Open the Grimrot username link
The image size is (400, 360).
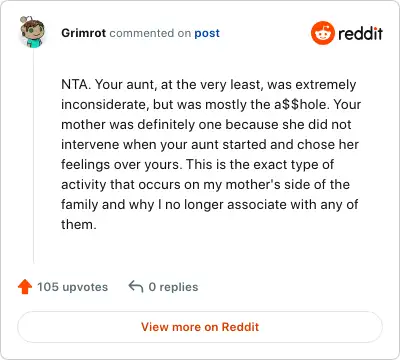[x=84, y=33]
